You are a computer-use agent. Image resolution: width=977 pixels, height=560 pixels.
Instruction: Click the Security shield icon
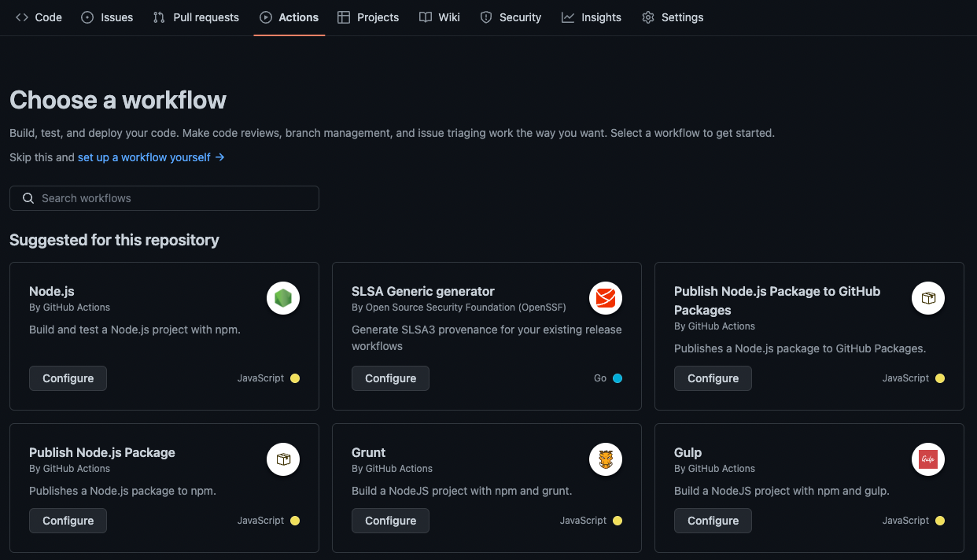(x=486, y=17)
